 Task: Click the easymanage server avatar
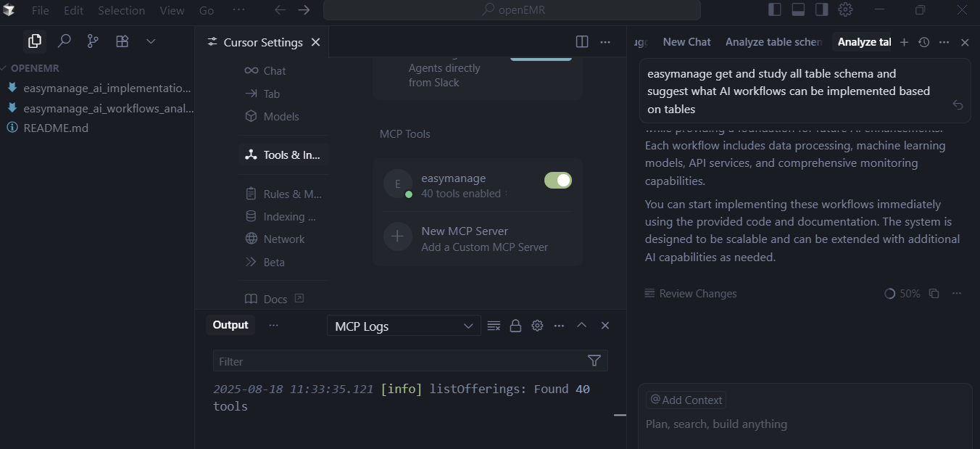pos(397,184)
